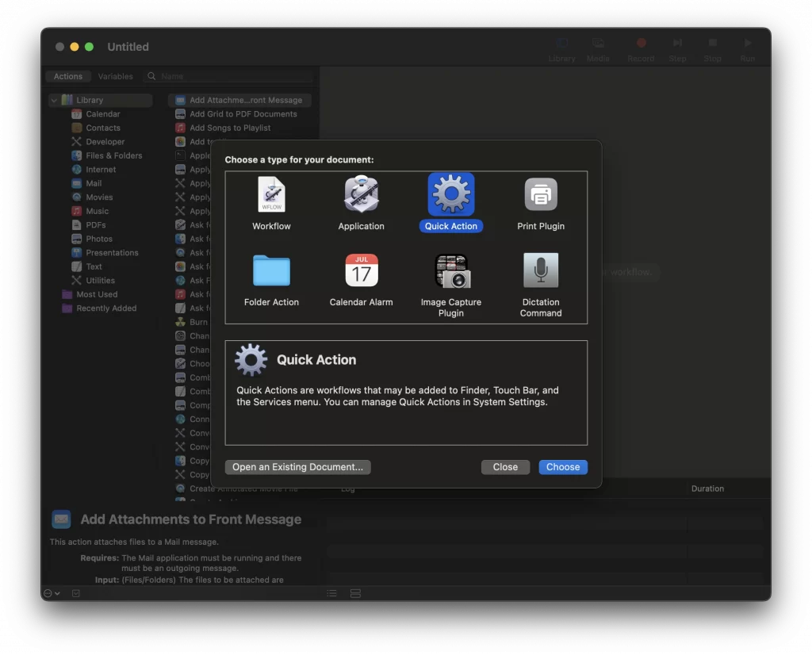Toggle the variables split view button
The image size is (812, 655).
tap(355, 593)
